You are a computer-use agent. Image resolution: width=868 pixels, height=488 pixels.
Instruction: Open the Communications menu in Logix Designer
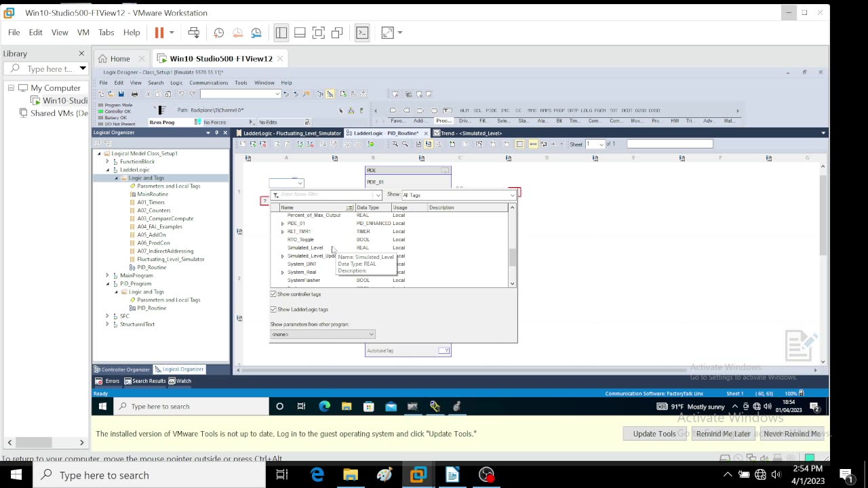pyautogui.click(x=208, y=83)
